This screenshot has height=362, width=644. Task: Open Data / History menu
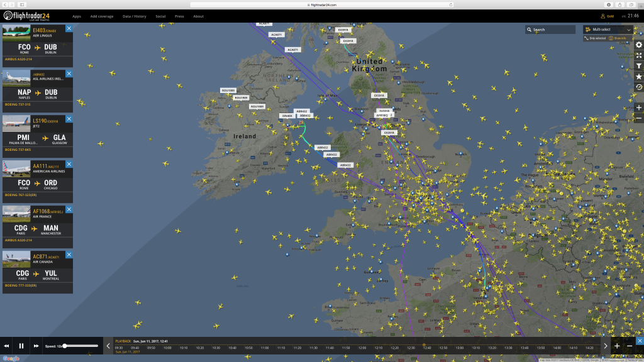135,16
